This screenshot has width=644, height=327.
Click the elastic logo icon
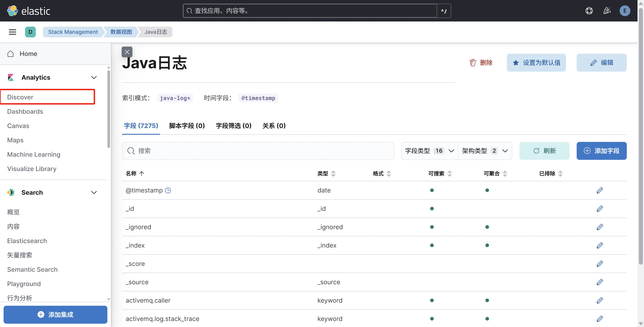(13, 11)
